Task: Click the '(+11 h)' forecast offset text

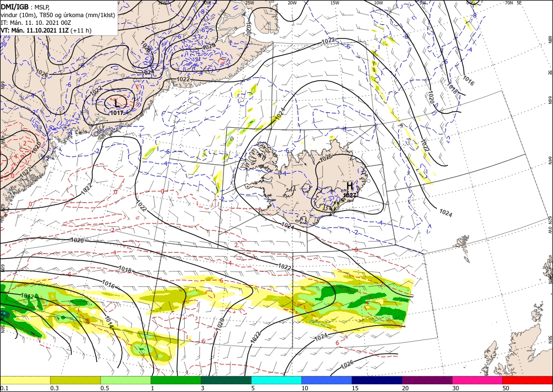Action: 81,30
